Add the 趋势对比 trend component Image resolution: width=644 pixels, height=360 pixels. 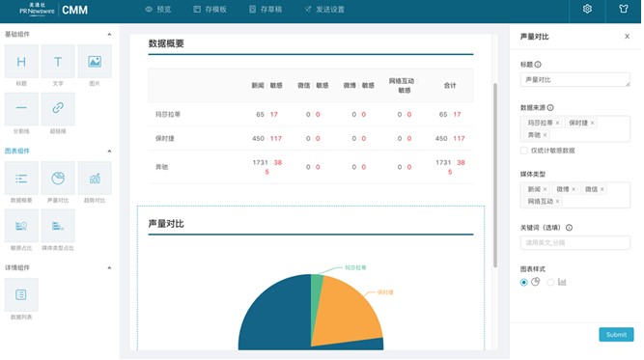[95, 179]
